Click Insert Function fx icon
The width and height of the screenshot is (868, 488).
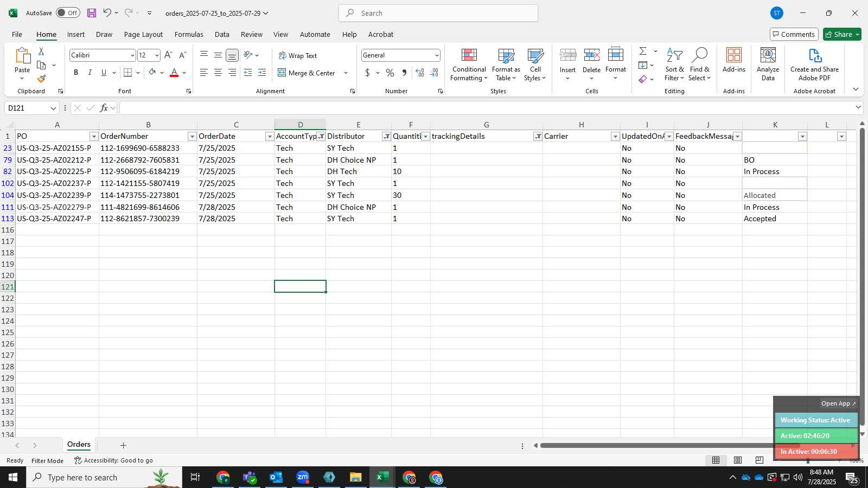104,108
